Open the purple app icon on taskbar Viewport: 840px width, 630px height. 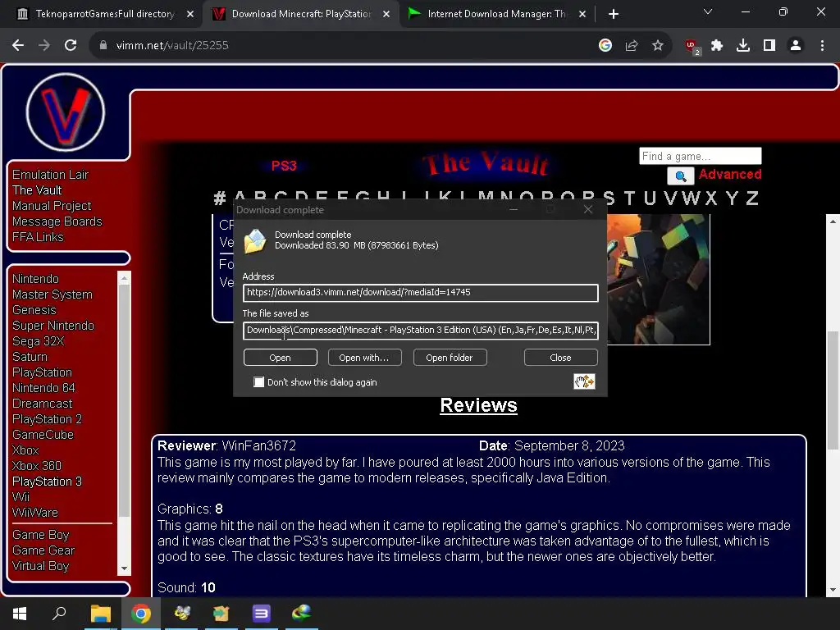coord(262,614)
